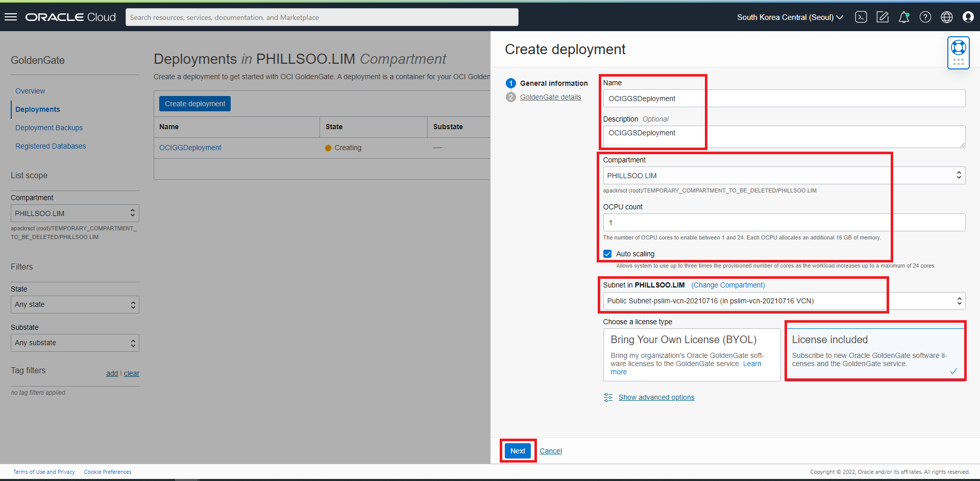
Task: Open Deployment Backups page
Action: click(x=49, y=128)
